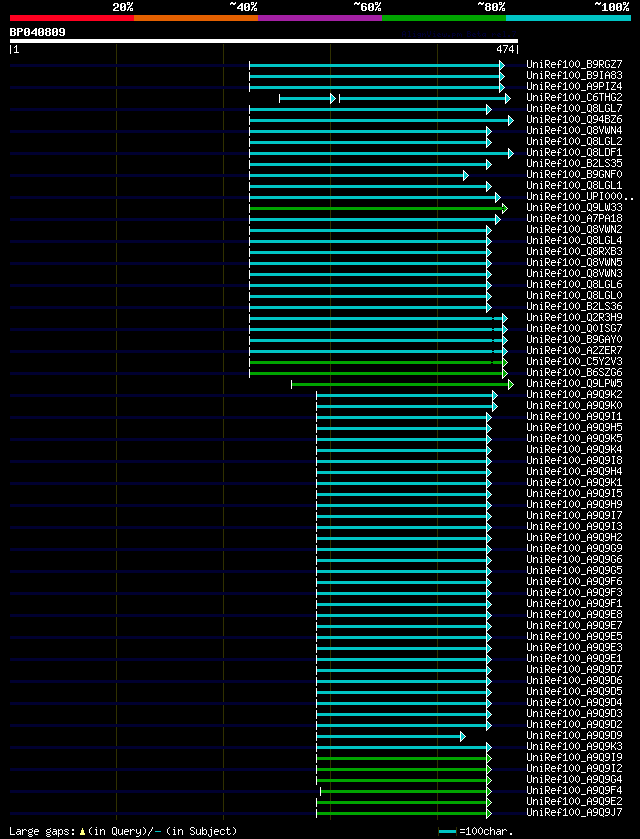Viewport: 640px width, 839px height.
Task: Click the short first segment of C6THG2 alignment
Action: tap(307, 98)
